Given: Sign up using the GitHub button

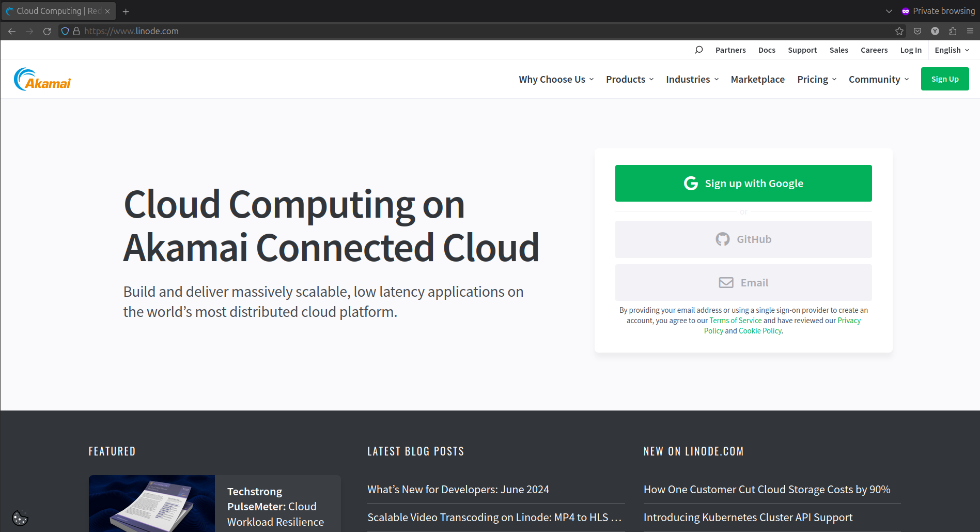Looking at the screenshot, I should [x=743, y=239].
